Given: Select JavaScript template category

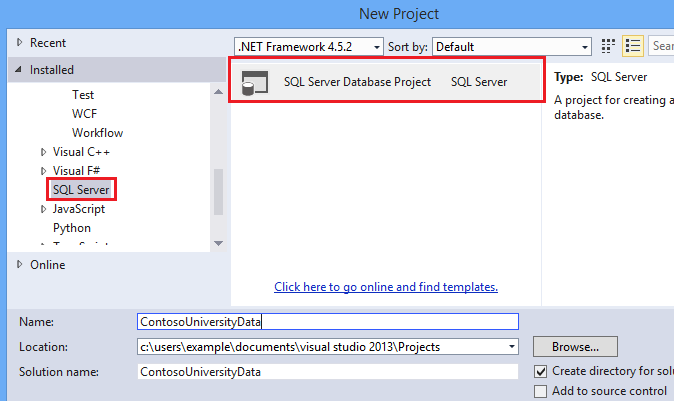Looking at the screenshot, I should point(79,209).
